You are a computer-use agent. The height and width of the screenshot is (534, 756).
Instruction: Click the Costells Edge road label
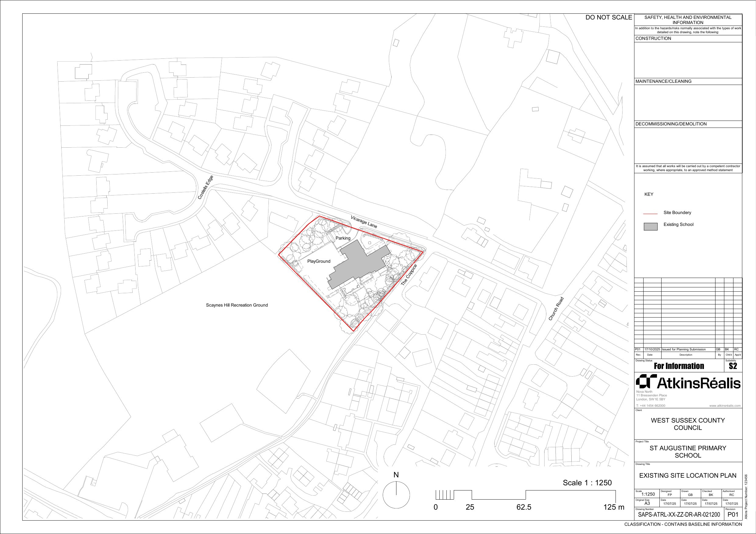205,188
